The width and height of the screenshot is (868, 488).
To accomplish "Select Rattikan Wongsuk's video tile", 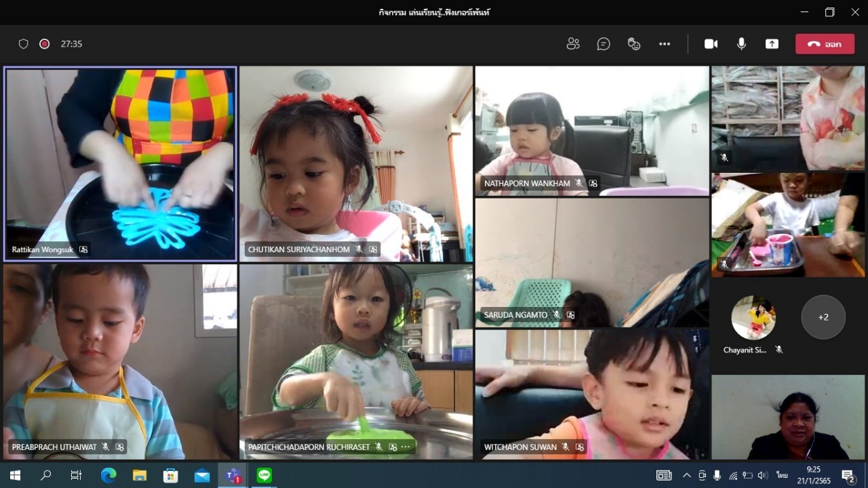I will coord(120,163).
